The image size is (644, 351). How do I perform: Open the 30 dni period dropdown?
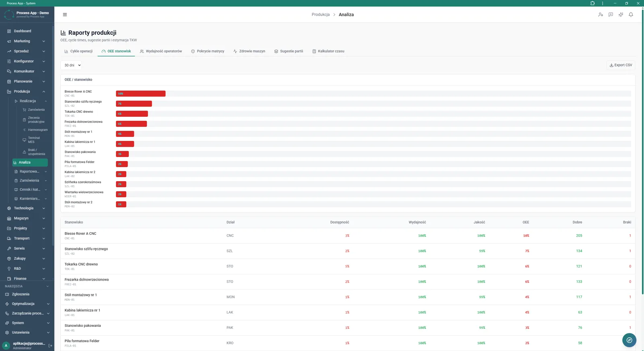tap(71, 65)
